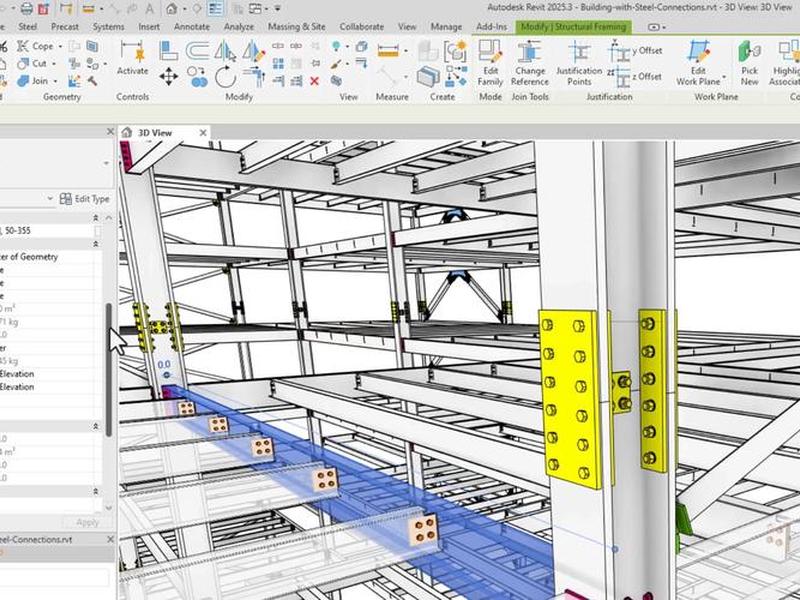Select the large yellow connection plate on column

tap(570, 398)
